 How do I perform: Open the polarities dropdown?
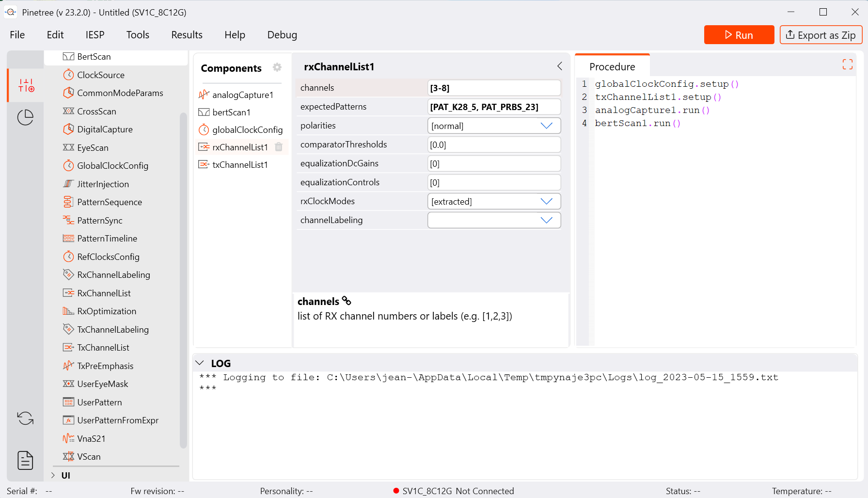tap(546, 126)
